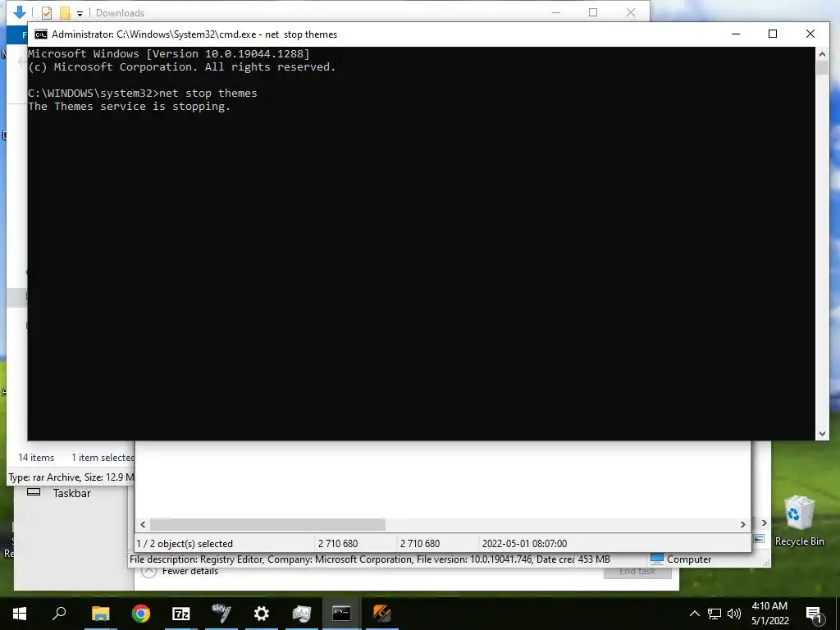Show hidden system tray icons

[x=694, y=614]
